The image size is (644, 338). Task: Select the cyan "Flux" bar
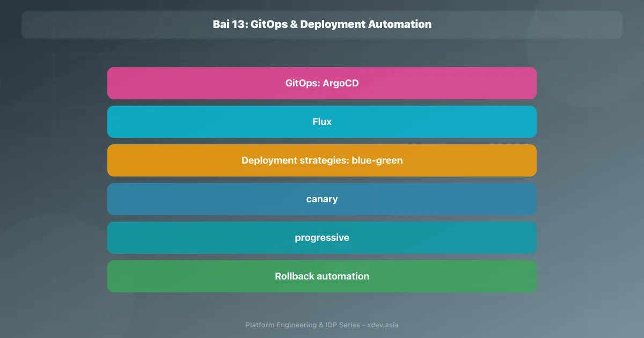click(322, 122)
